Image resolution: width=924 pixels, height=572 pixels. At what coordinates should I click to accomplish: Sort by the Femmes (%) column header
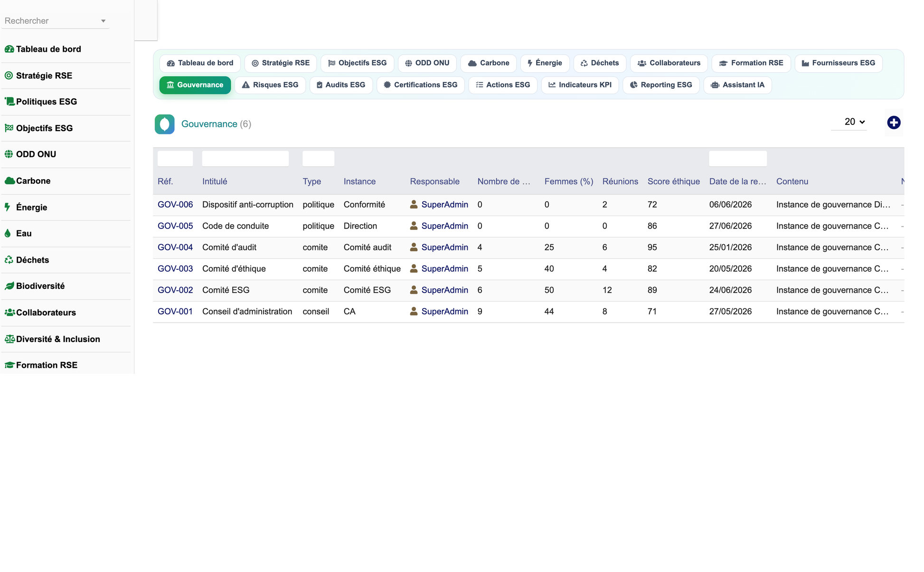pyautogui.click(x=569, y=181)
